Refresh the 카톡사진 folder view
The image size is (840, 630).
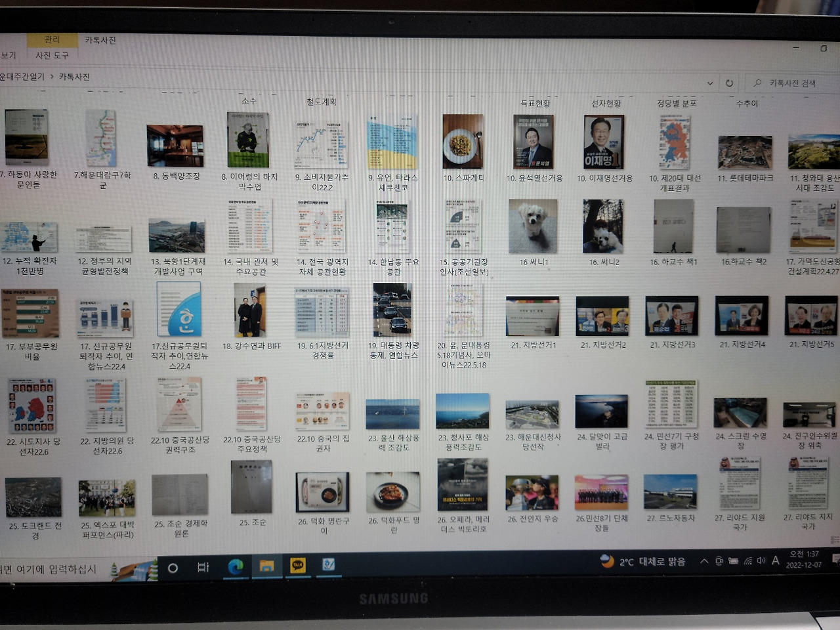[x=729, y=83]
